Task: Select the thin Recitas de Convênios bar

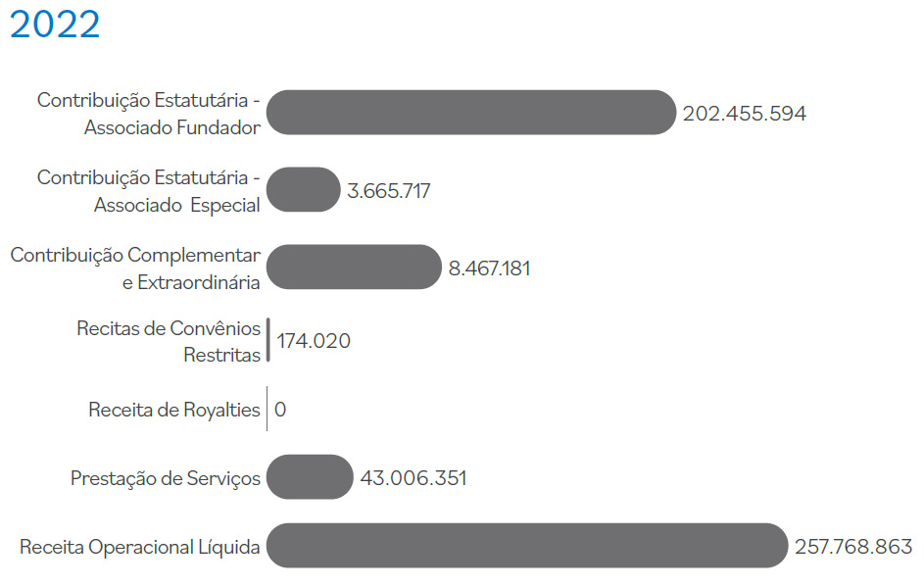Action: [268, 340]
